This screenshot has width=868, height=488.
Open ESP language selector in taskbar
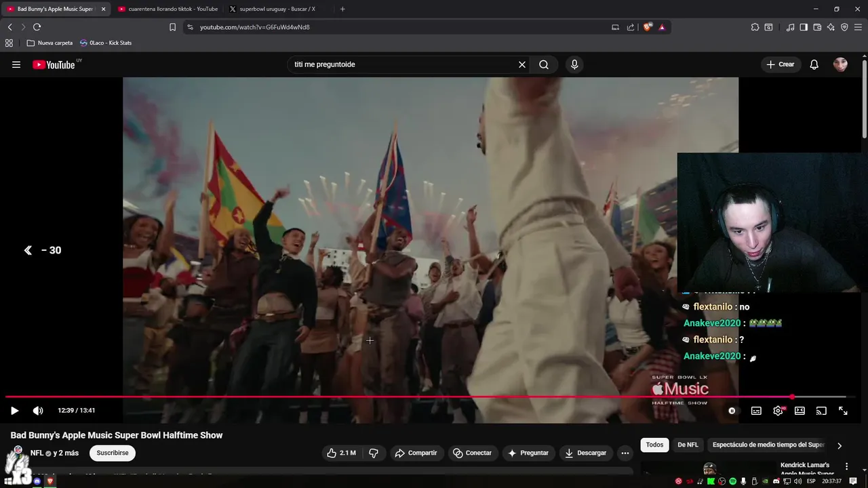811,481
